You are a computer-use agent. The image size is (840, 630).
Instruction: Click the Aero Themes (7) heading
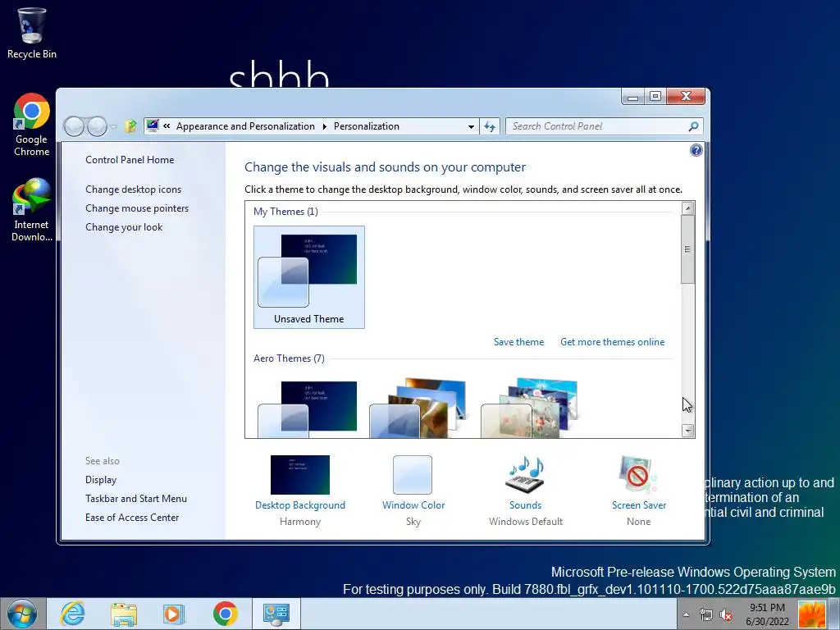point(289,358)
